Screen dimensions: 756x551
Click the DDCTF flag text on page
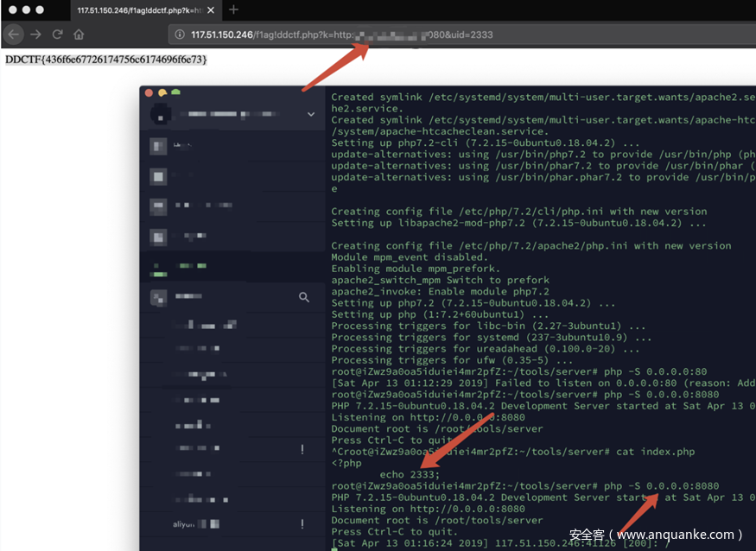[x=106, y=60]
